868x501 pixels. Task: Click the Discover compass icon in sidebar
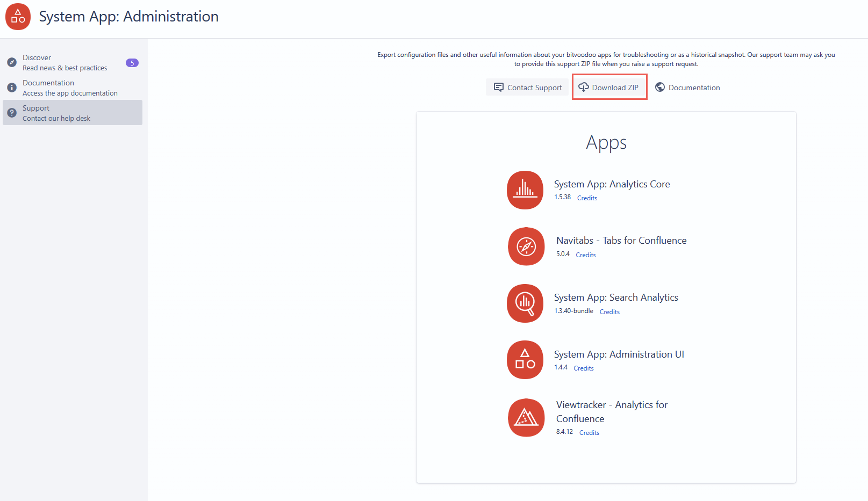[12, 63]
